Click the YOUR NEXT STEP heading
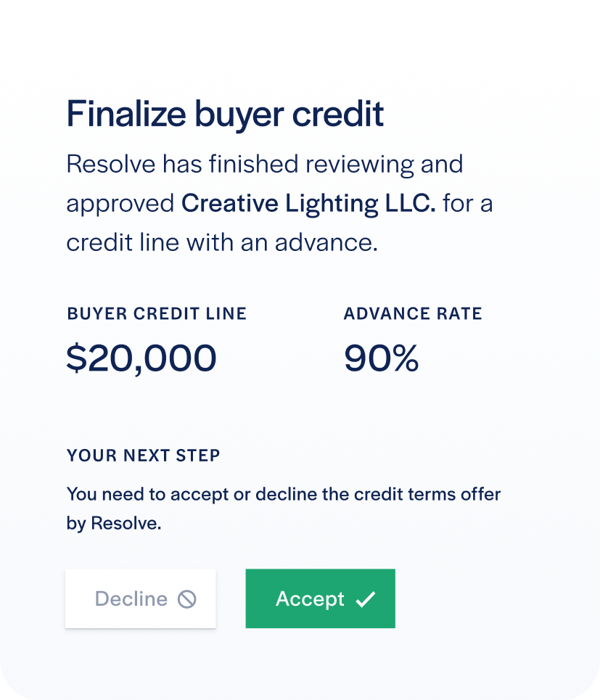 pos(144,456)
